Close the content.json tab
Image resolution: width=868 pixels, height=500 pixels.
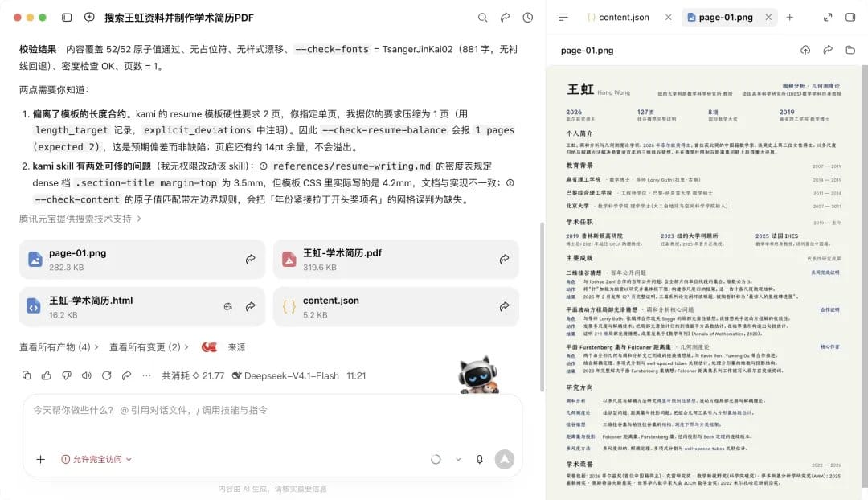click(668, 18)
